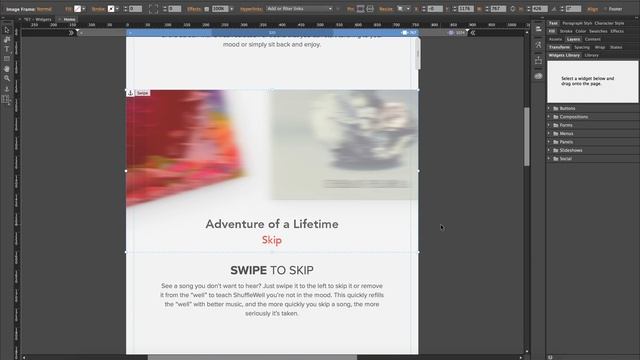640x360 pixels.
Task: Open the opacity percentage dropdown
Action: coord(232,9)
